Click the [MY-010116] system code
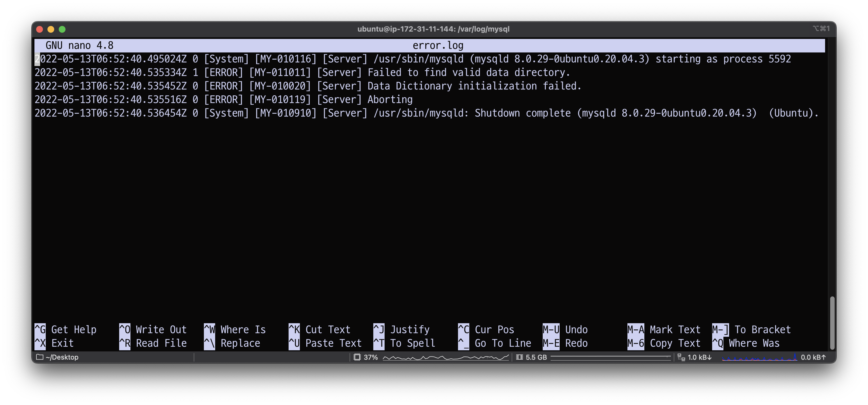This screenshot has width=868, height=405. click(x=286, y=59)
